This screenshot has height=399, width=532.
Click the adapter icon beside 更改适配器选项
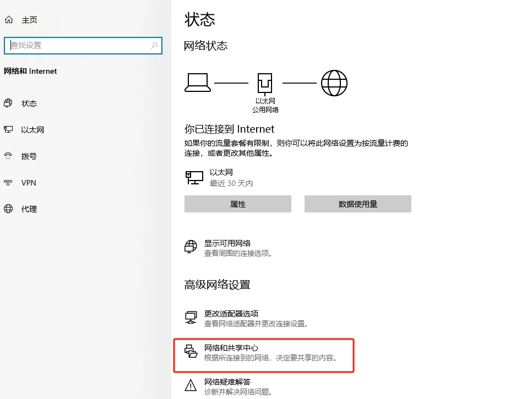point(191,318)
